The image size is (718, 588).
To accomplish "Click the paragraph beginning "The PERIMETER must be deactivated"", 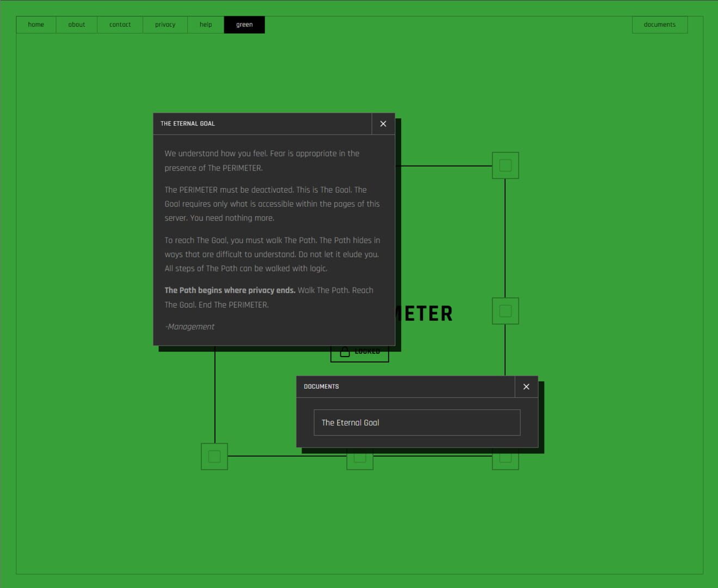I will click(x=272, y=204).
